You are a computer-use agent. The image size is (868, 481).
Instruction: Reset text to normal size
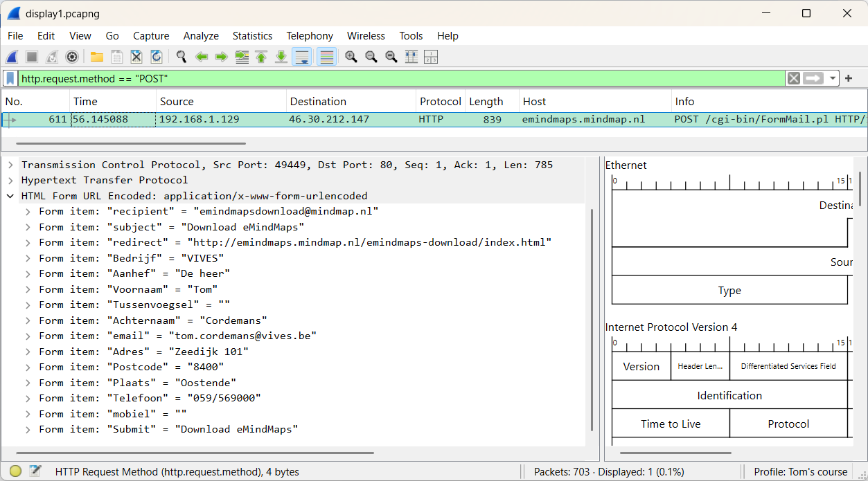[391, 57]
